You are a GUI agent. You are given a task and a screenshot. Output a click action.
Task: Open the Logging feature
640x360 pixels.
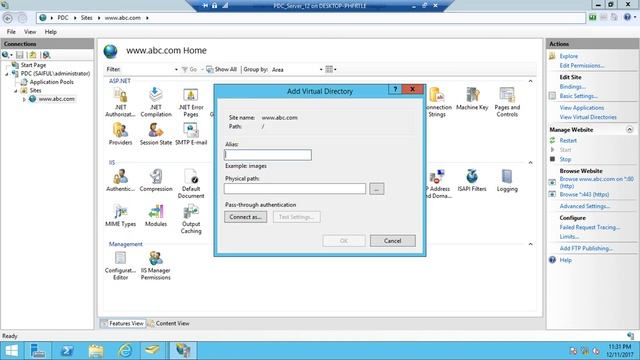tap(507, 180)
